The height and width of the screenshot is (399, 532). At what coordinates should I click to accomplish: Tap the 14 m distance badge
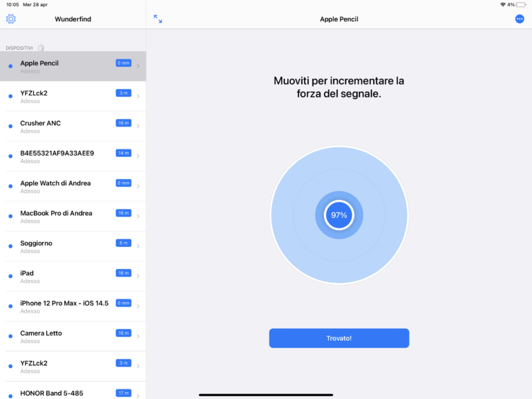124,153
